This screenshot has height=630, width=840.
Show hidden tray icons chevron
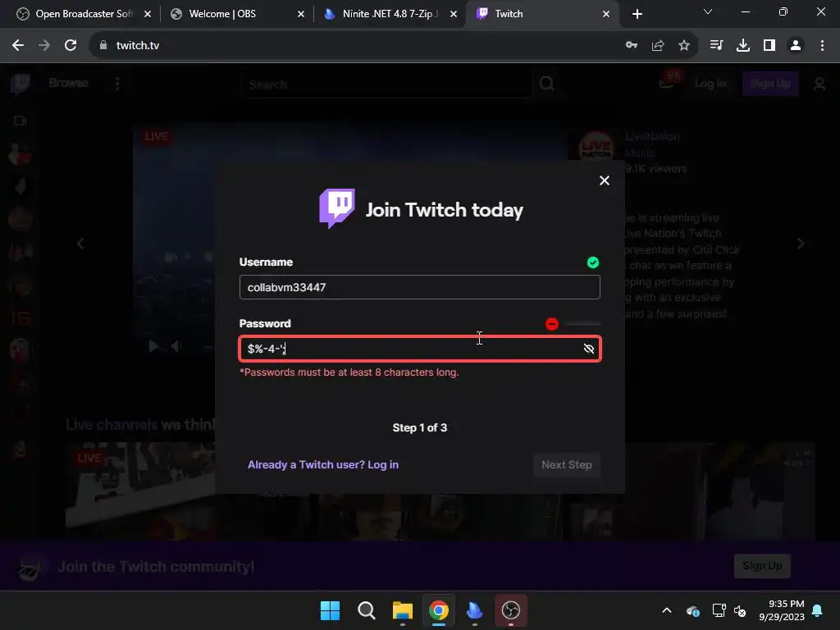click(667, 610)
